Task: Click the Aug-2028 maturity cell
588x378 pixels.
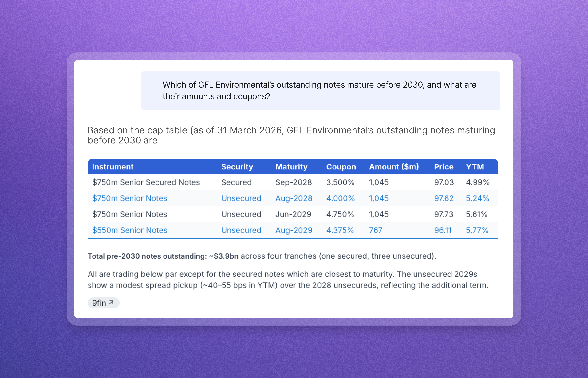Action: pyautogui.click(x=294, y=198)
